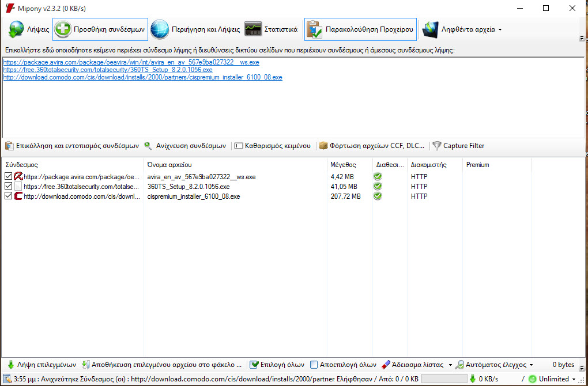Click the green plus Προσθήκη συνδέσμων icon

coord(63,29)
